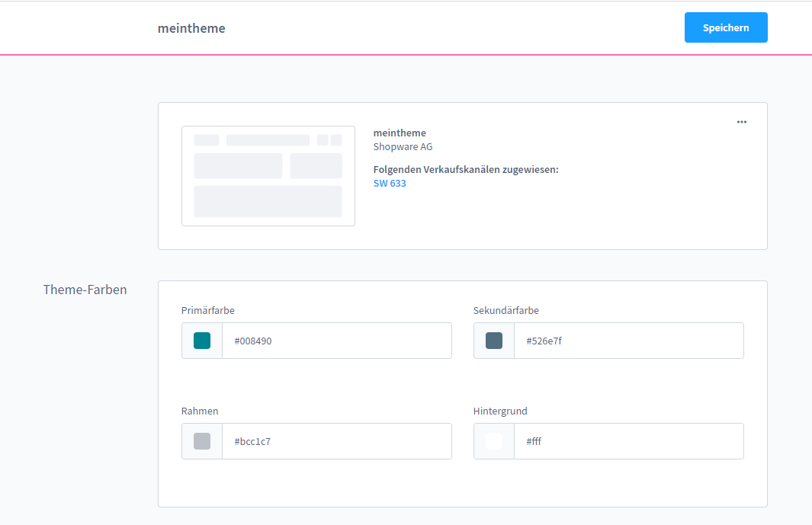Edit the Primärfarbe hex field #008490
The height and width of the screenshot is (525, 812).
(x=336, y=341)
